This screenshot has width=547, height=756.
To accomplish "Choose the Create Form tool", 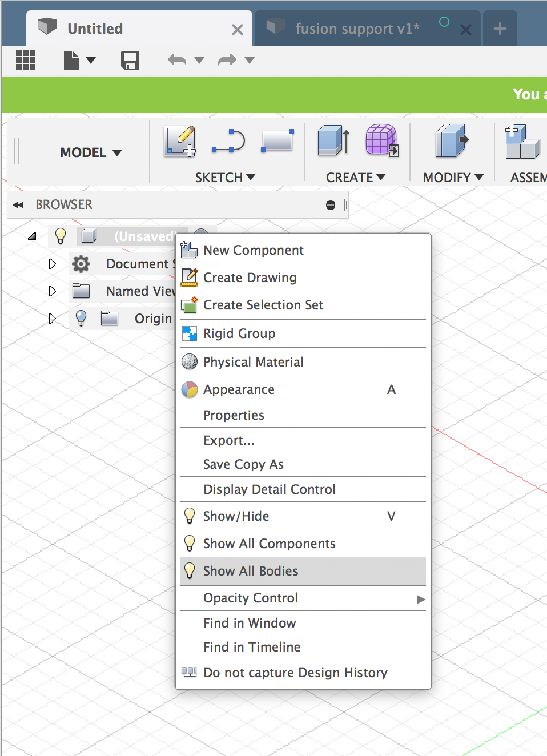I will (382, 140).
